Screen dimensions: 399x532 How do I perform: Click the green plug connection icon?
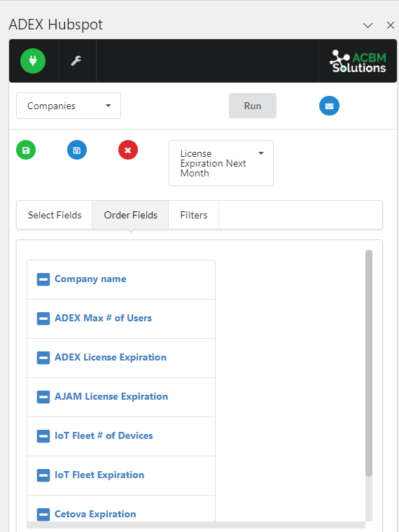pyautogui.click(x=33, y=61)
